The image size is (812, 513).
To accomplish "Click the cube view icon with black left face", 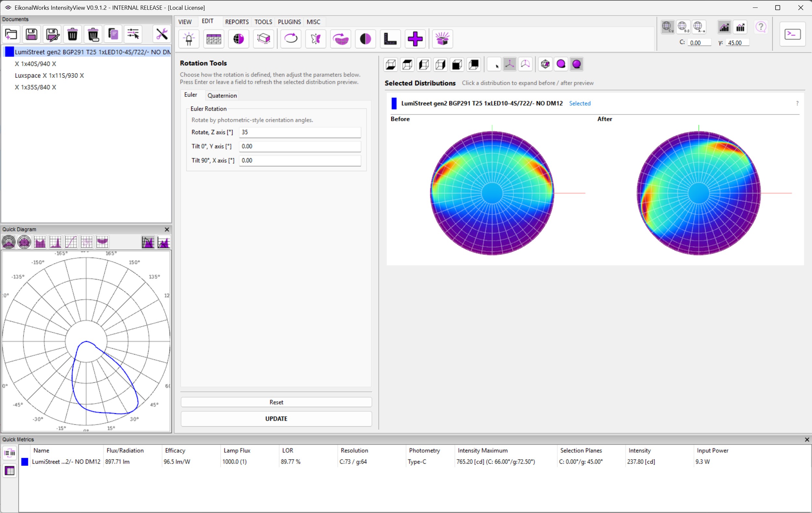I will 424,64.
